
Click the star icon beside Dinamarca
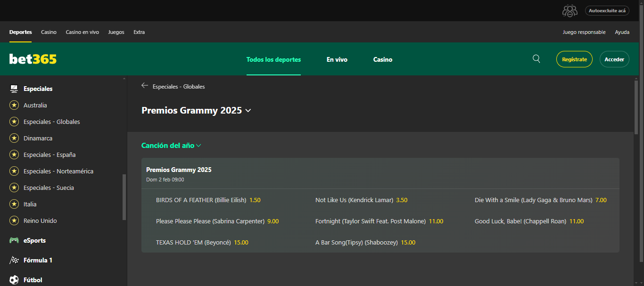click(14, 138)
